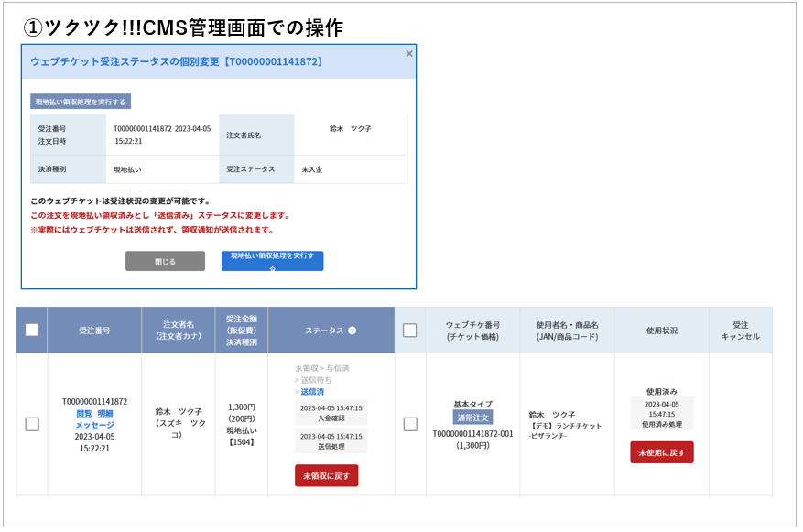Image resolution: width=803 pixels, height=532 pixels.
Task: Click the 使用者名・商品名 column header
Action: pyautogui.click(x=567, y=331)
